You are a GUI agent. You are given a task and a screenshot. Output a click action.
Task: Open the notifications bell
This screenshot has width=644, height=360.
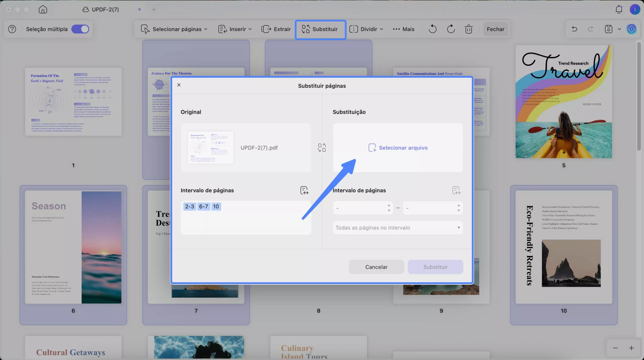tap(619, 10)
